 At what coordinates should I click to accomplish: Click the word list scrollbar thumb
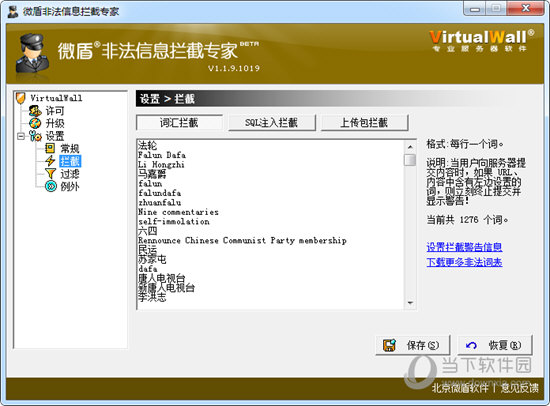410,160
